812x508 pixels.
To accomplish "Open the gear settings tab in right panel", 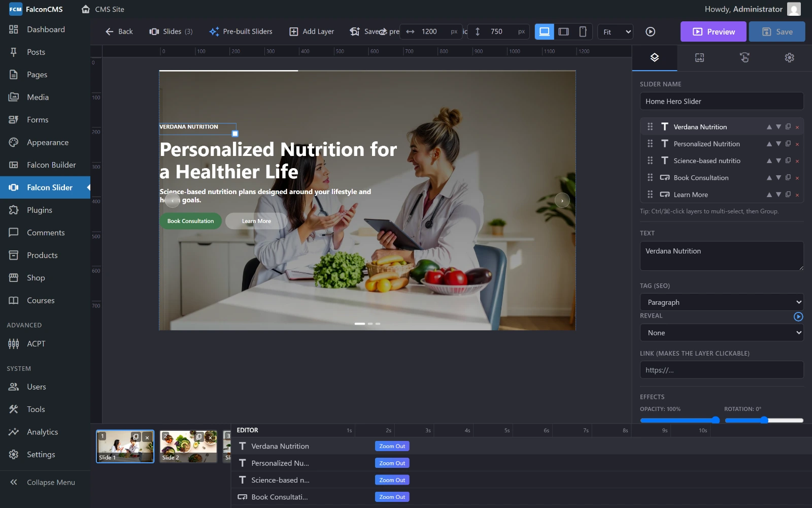I will point(789,57).
